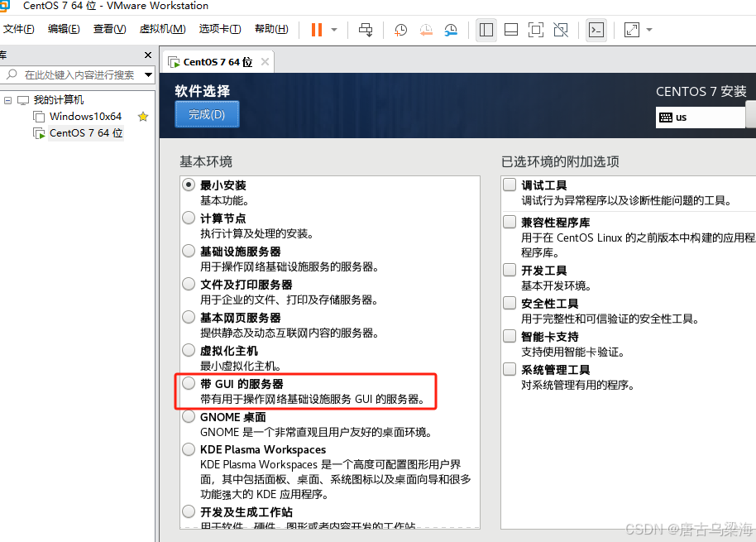Click the Unity mode toolbar icon
This screenshot has height=542, width=756.
click(x=561, y=30)
